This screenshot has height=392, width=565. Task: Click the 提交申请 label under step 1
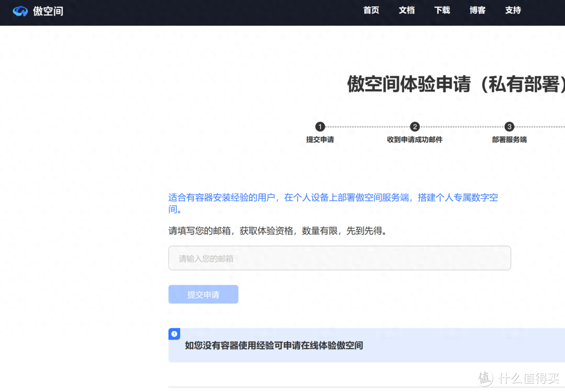[320, 140]
